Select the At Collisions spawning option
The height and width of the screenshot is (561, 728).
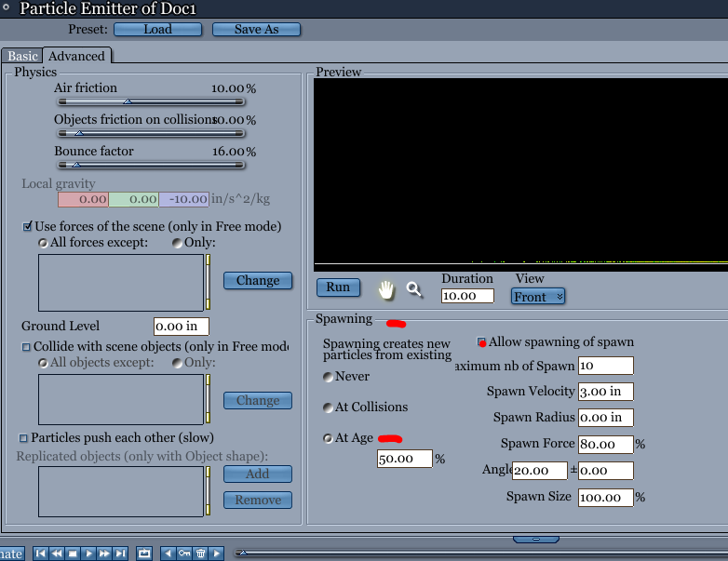click(x=328, y=407)
